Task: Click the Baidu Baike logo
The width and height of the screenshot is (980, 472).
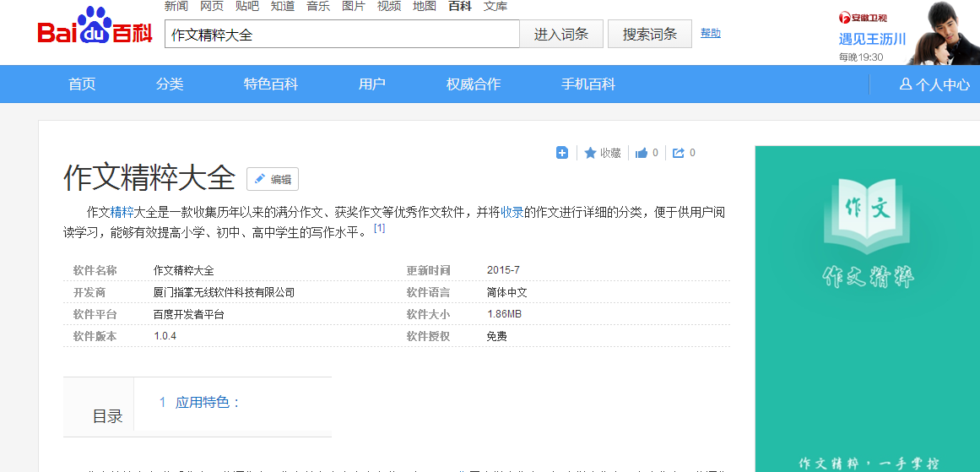Action: click(95, 26)
